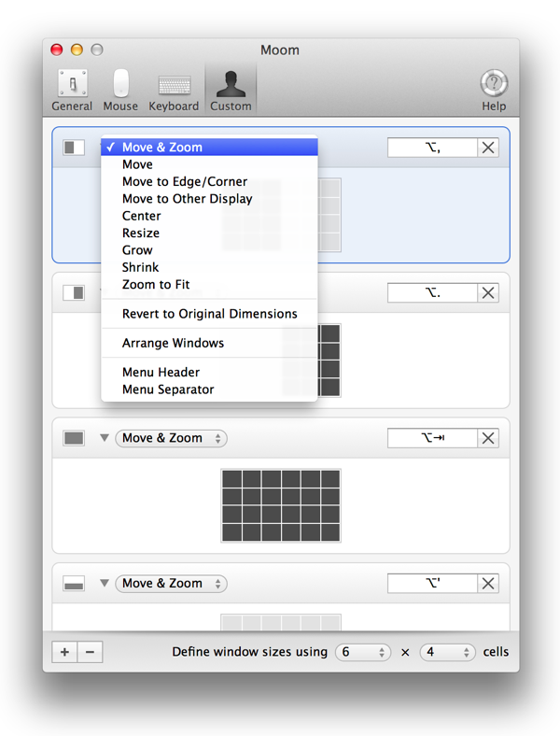Select Menu Header option

pyautogui.click(x=209, y=373)
